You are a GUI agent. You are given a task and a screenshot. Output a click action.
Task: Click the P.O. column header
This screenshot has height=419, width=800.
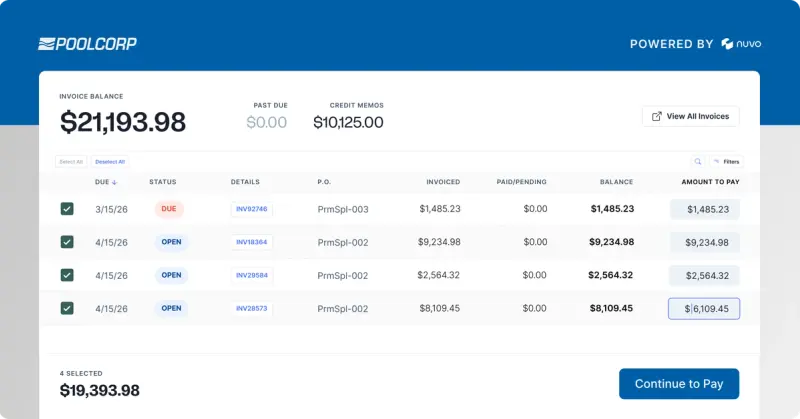(x=324, y=182)
